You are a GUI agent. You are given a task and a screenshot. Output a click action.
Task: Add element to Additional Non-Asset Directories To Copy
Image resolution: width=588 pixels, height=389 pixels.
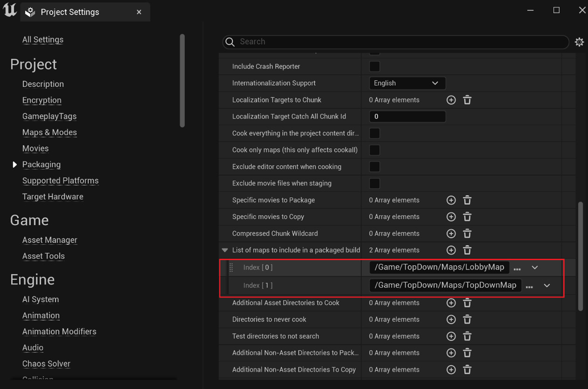pos(451,370)
